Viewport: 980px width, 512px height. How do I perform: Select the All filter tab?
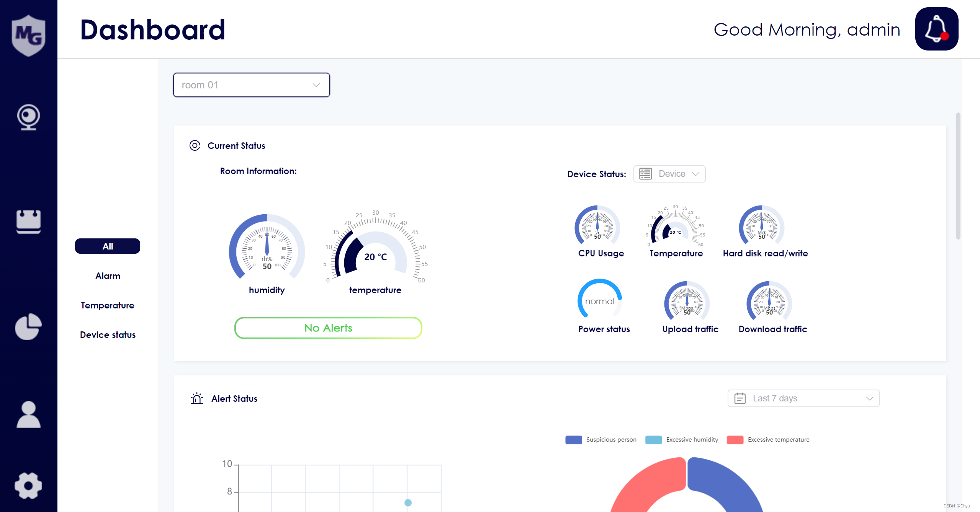[x=108, y=246]
